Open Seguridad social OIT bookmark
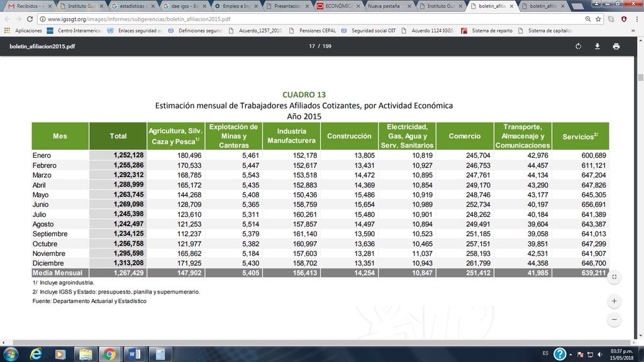The width and height of the screenshot is (644, 362). tap(369, 30)
